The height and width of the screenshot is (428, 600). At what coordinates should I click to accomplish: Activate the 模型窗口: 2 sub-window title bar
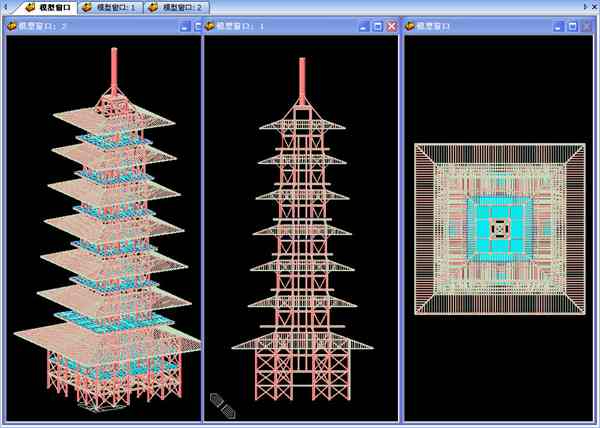click(100, 26)
